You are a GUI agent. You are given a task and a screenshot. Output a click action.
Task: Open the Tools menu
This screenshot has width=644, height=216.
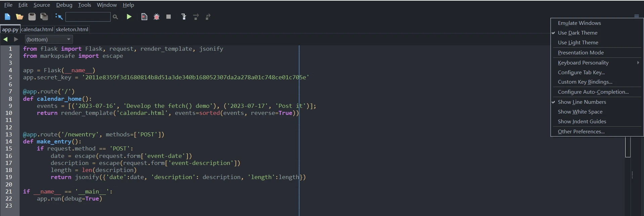tap(85, 5)
